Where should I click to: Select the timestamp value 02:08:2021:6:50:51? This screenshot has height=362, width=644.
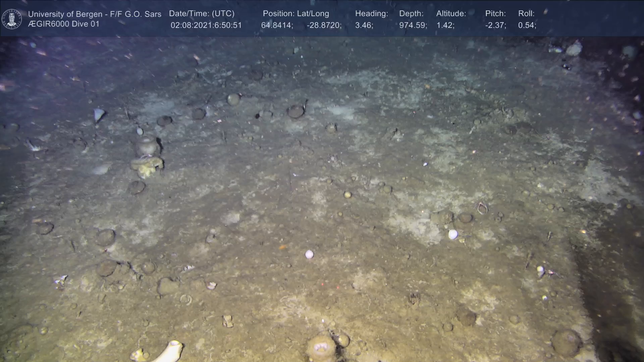tap(206, 25)
